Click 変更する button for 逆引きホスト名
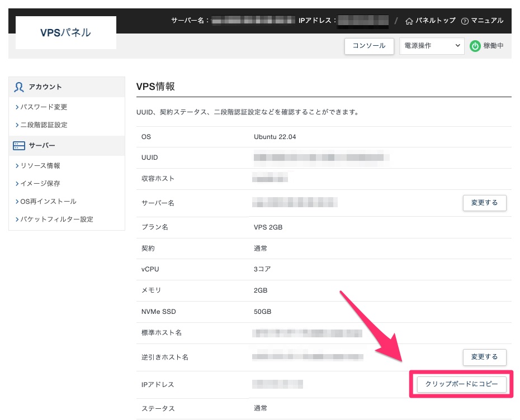This screenshot has height=420, width=520. (484, 357)
